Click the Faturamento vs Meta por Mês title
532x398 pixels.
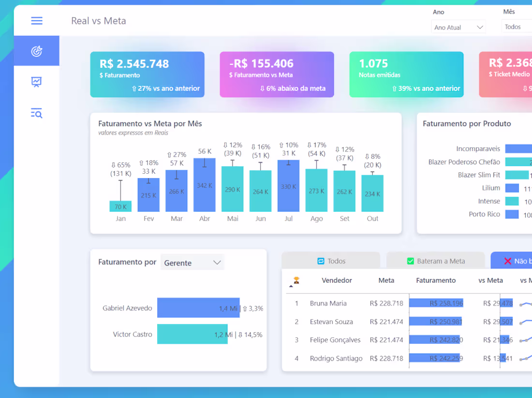pos(150,123)
